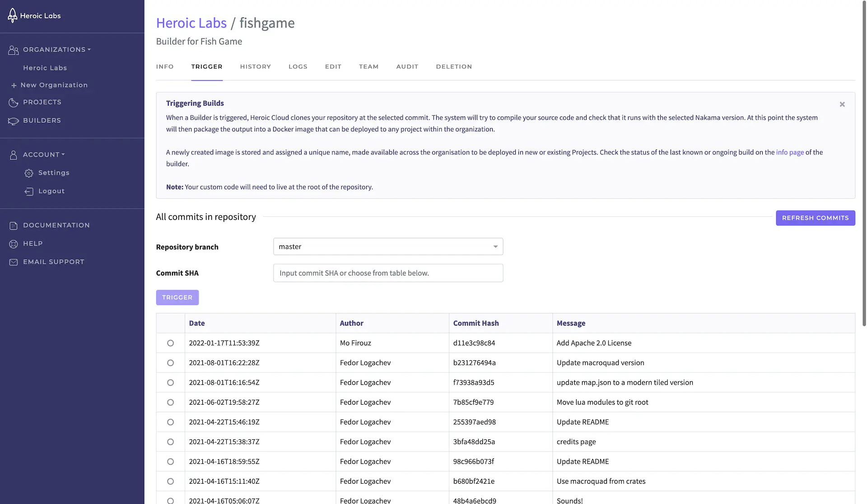Click the Settings account icon

[29, 173]
